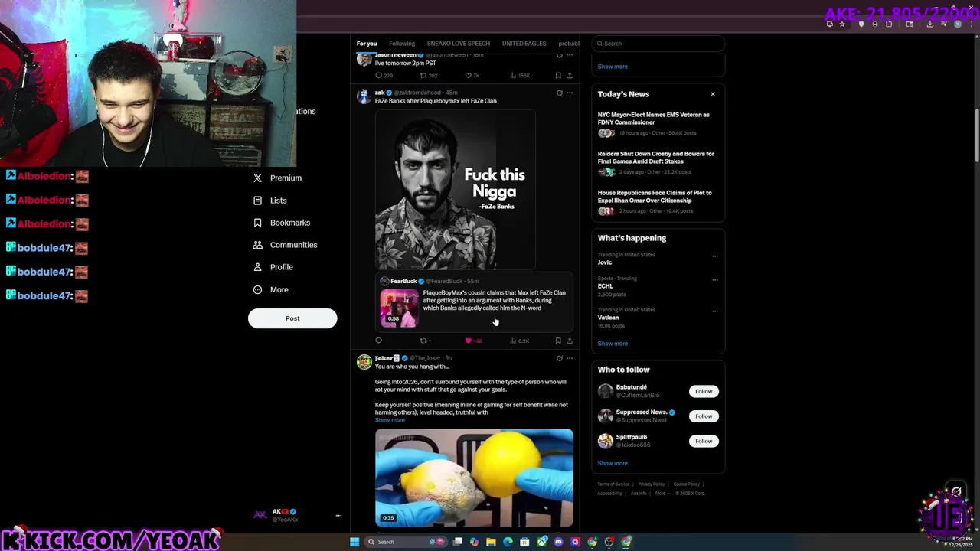980x551 pixels.
Task: Play the FearBuck quoted video thumbnail
Action: click(399, 308)
